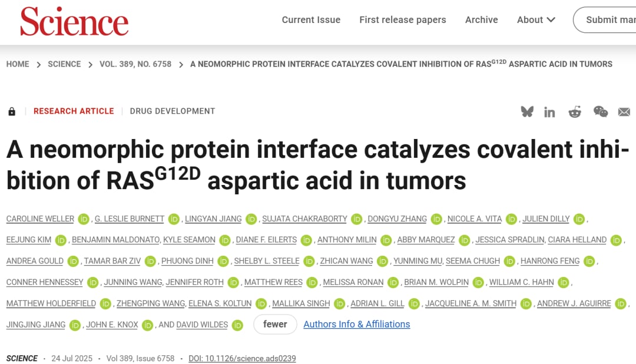Click the SCIENCE breadcrumb link
The height and width of the screenshot is (364, 636).
point(64,64)
